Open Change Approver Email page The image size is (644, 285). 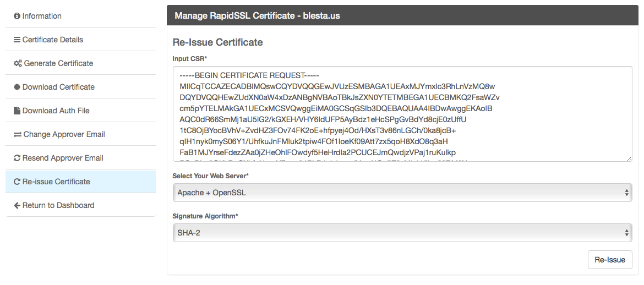coord(63,135)
